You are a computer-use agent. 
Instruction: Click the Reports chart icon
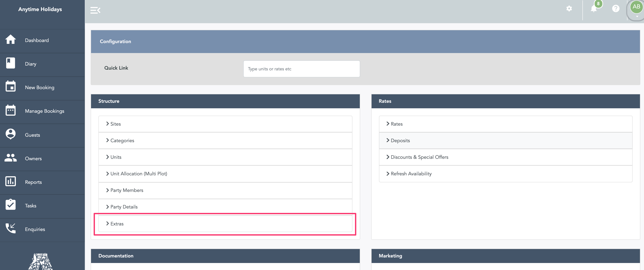(11, 181)
